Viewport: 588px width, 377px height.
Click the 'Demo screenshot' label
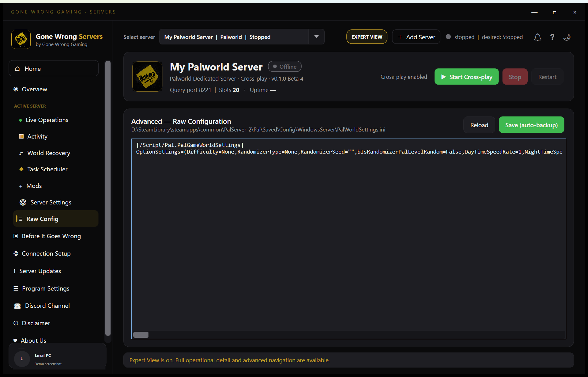[48, 364]
